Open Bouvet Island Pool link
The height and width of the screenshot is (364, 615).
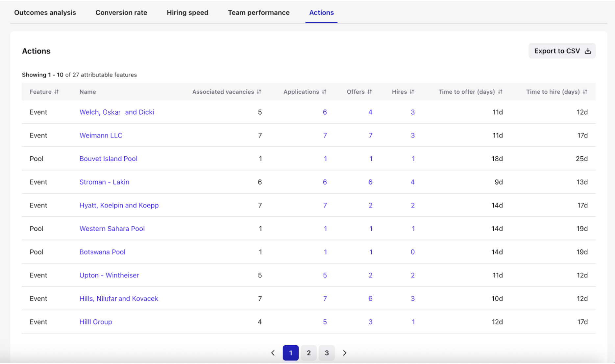tap(109, 159)
